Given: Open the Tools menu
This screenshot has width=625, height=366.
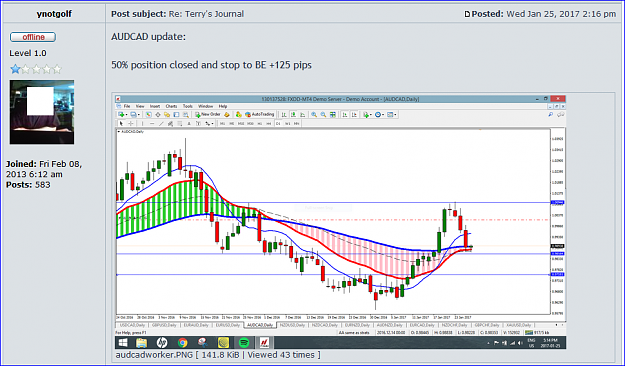Looking at the screenshot, I should pyautogui.click(x=188, y=106).
